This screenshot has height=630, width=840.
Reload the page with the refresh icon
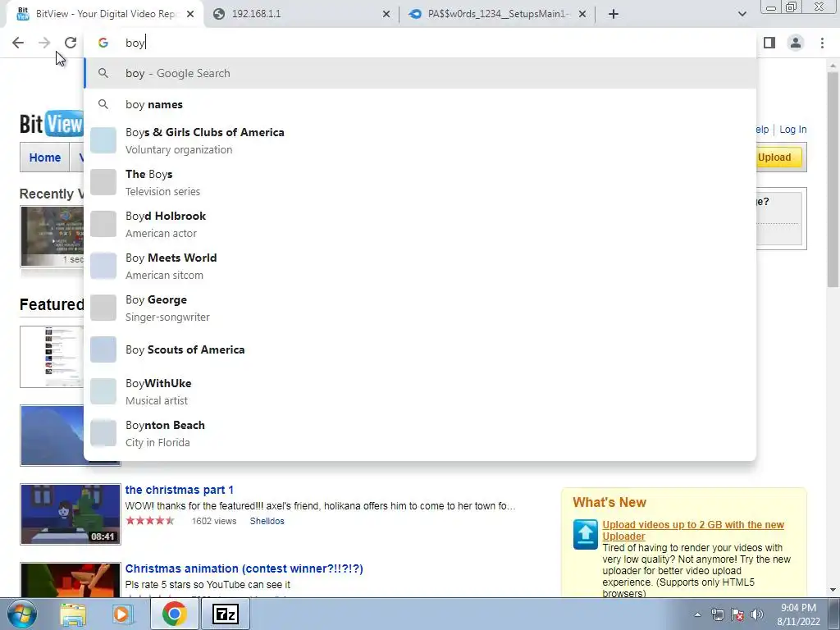[x=71, y=43]
